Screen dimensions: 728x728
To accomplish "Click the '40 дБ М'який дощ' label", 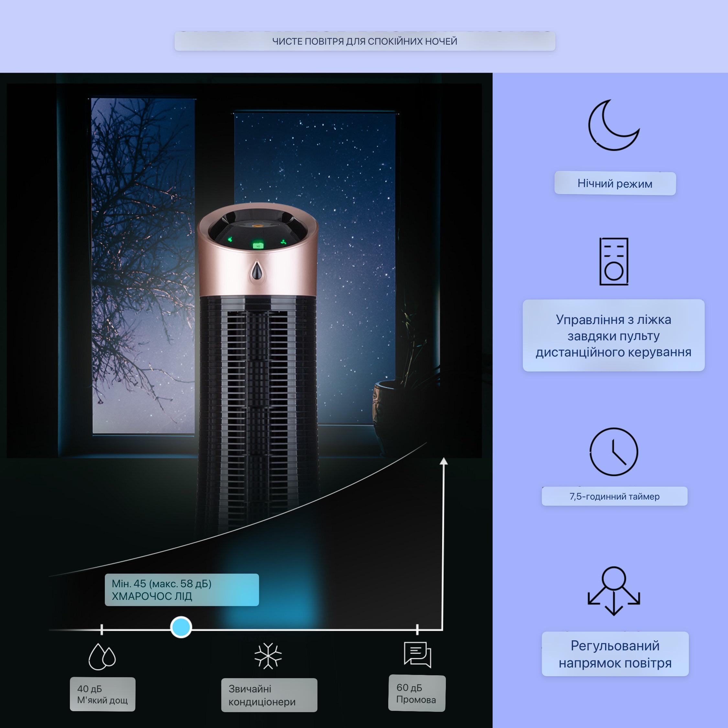I will point(103,694).
